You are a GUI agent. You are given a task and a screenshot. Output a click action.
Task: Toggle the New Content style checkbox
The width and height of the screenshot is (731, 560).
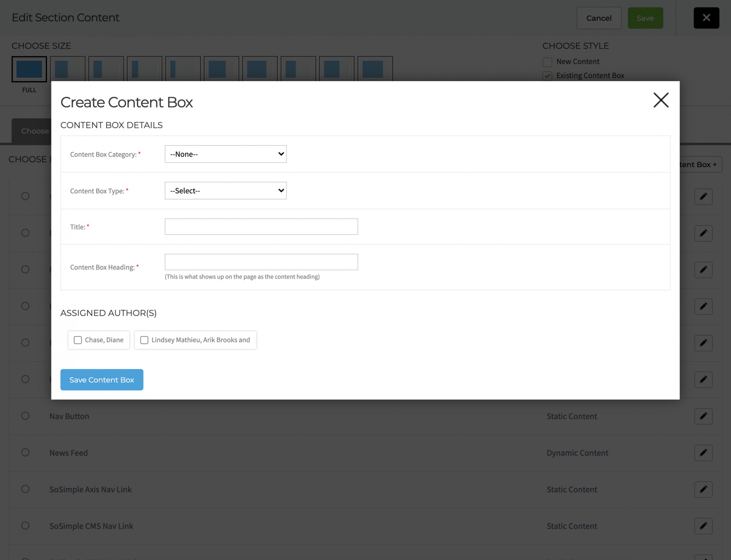tap(547, 62)
